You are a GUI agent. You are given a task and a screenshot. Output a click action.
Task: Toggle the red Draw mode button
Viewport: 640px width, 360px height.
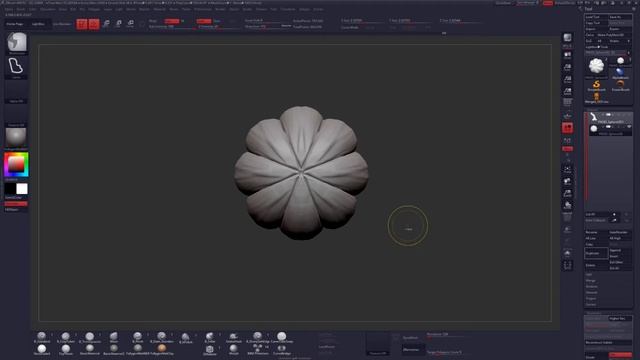pos(94,24)
